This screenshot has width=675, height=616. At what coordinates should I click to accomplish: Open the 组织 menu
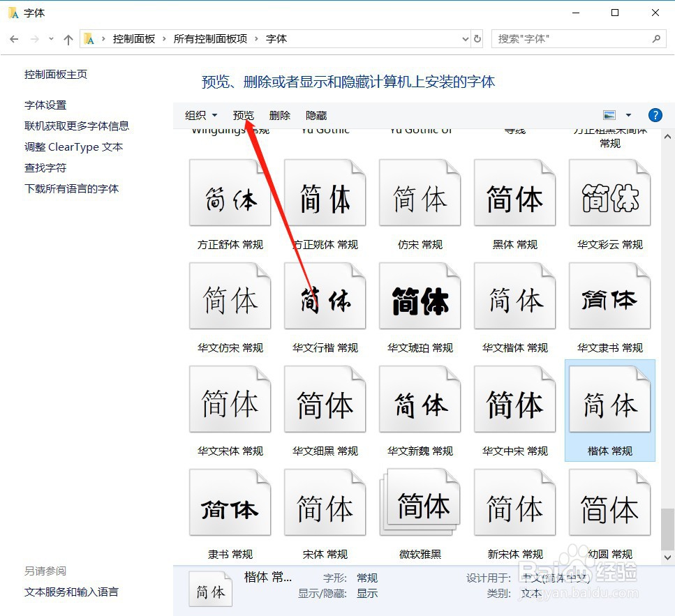click(196, 115)
